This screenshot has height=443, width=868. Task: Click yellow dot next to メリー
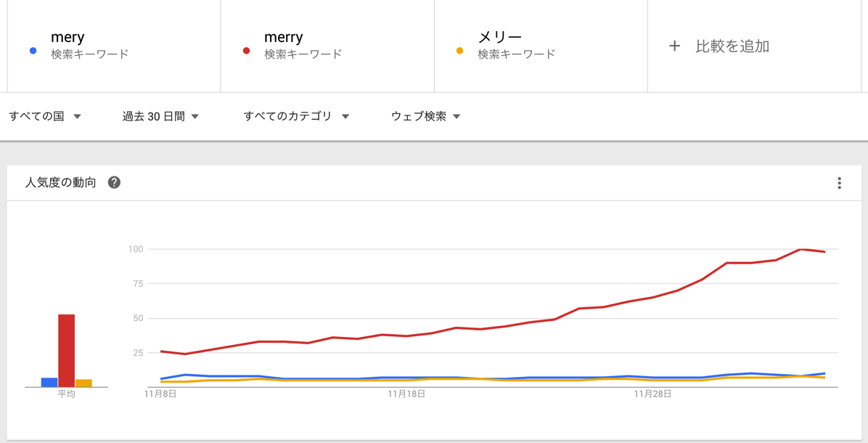coord(459,50)
